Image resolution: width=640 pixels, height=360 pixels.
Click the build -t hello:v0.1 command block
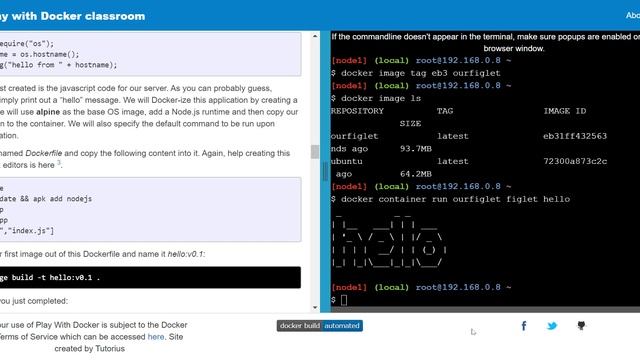pyautogui.click(x=150, y=278)
